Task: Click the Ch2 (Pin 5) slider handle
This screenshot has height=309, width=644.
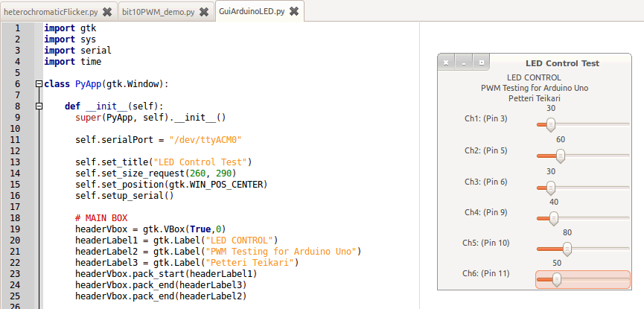Action: coord(561,156)
